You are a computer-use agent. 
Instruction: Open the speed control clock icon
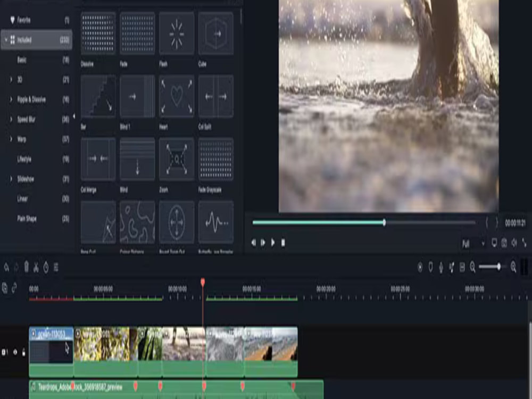(x=46, y=268)
